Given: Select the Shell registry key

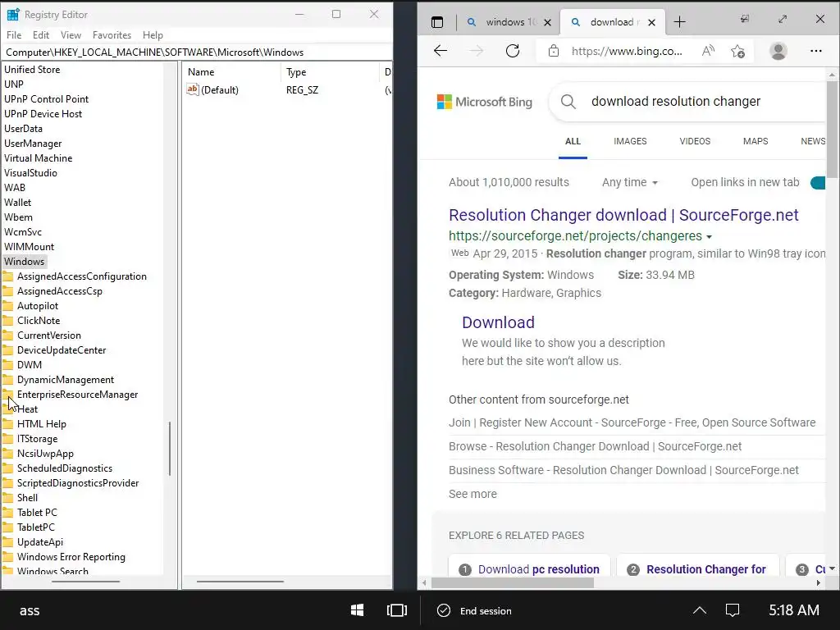Looking at the screenshot, I should 27,498.
